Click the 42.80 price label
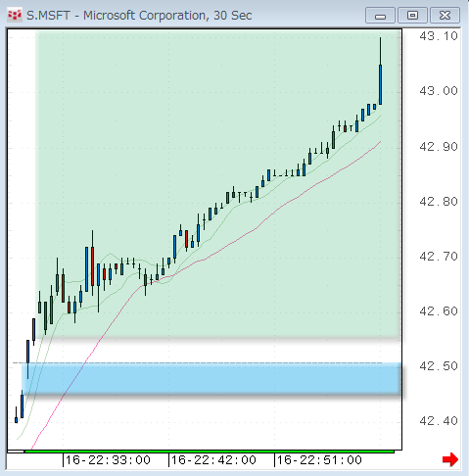This screenshot has height=476, width=469. [x=439, y=202]
